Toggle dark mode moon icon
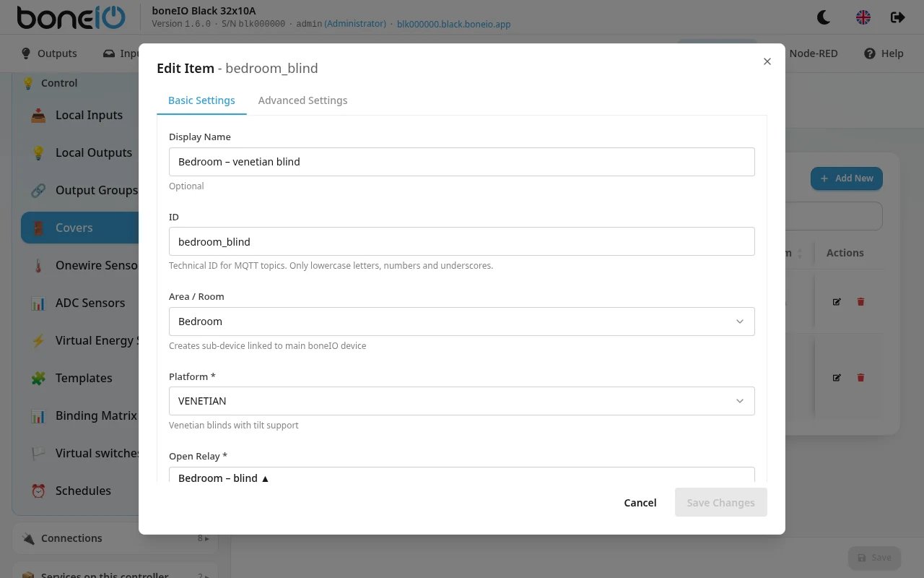924x578 pixels. pos(824,17)
